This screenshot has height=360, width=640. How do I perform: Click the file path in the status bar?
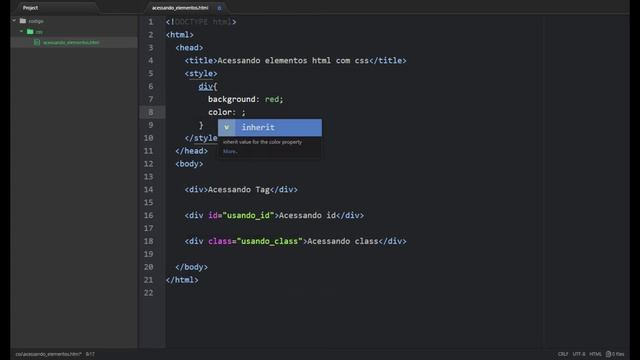pyautogui.click(x=48, y=354)
